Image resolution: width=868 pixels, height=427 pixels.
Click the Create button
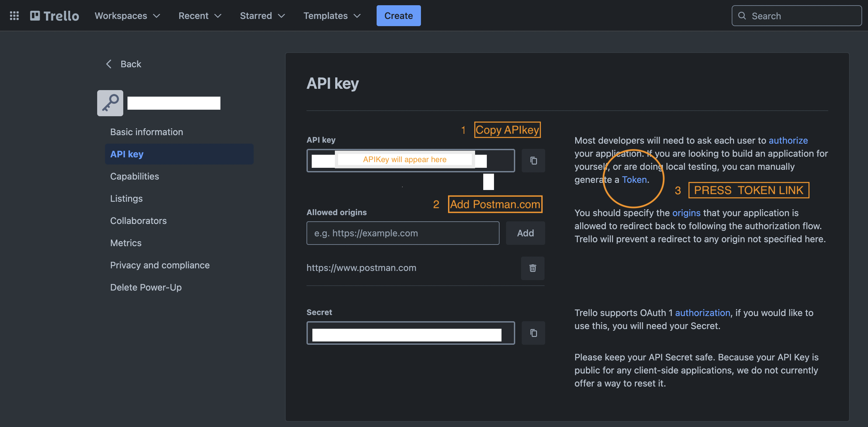398,16
